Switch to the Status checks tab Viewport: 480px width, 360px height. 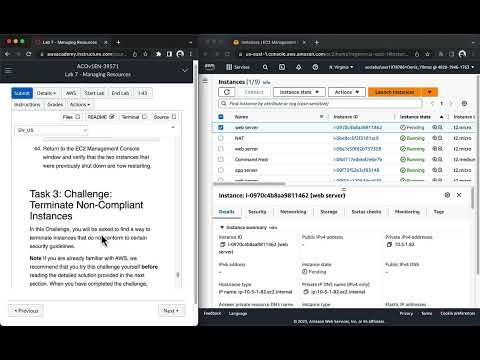pyautogui.click(x=366, y=212)
